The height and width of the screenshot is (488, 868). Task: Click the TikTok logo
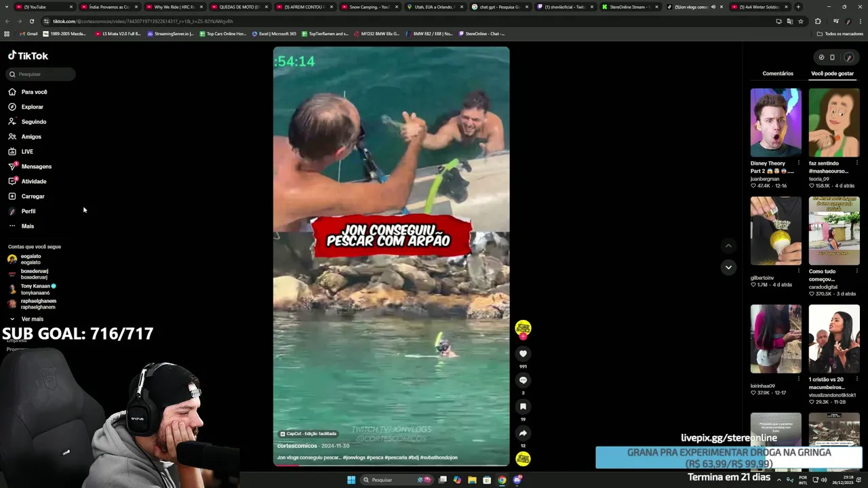28,56
